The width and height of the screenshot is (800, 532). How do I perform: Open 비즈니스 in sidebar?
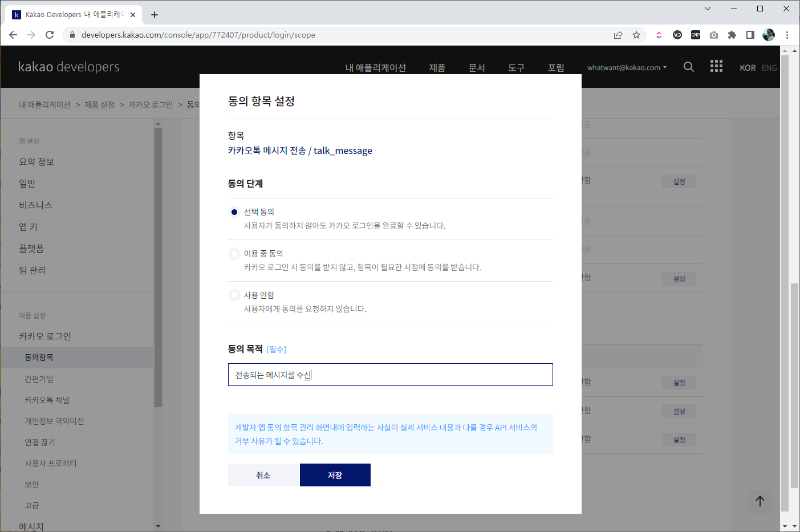pos(35,205)
